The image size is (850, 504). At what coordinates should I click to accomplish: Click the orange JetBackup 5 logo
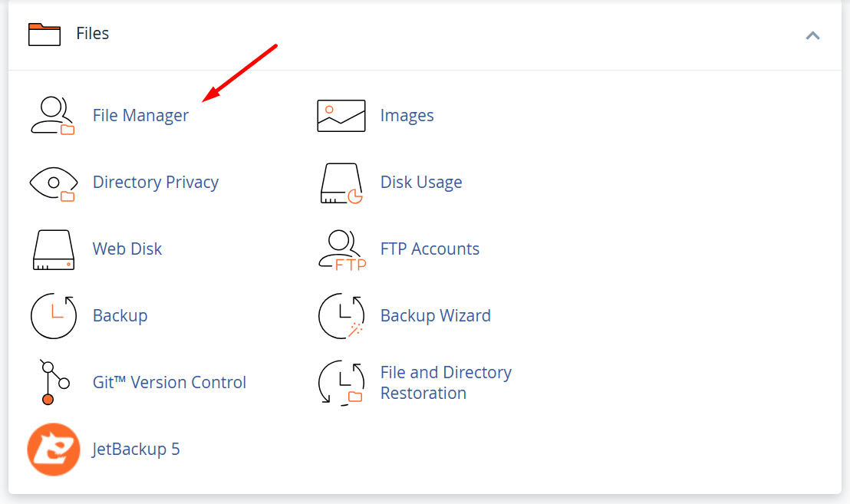point(53,449)
